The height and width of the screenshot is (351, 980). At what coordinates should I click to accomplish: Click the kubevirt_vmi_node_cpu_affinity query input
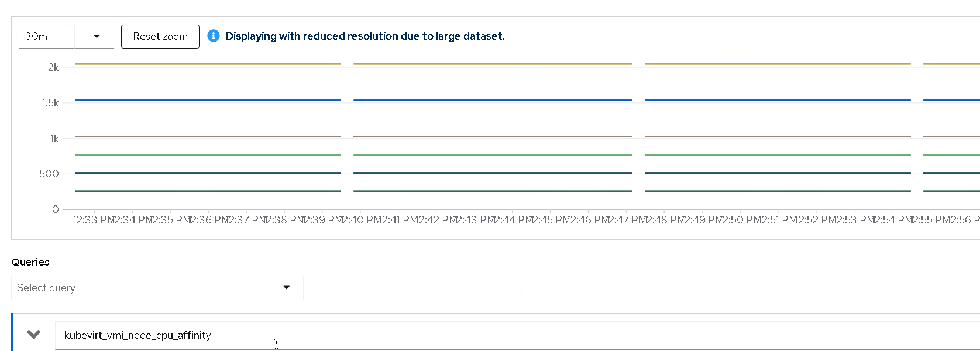click(351, 335)
